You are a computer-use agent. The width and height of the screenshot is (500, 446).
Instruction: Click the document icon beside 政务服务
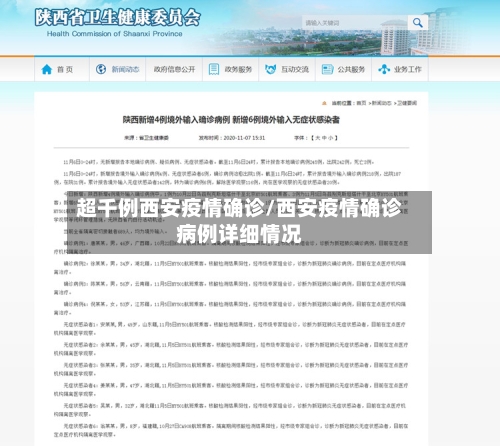214,69
